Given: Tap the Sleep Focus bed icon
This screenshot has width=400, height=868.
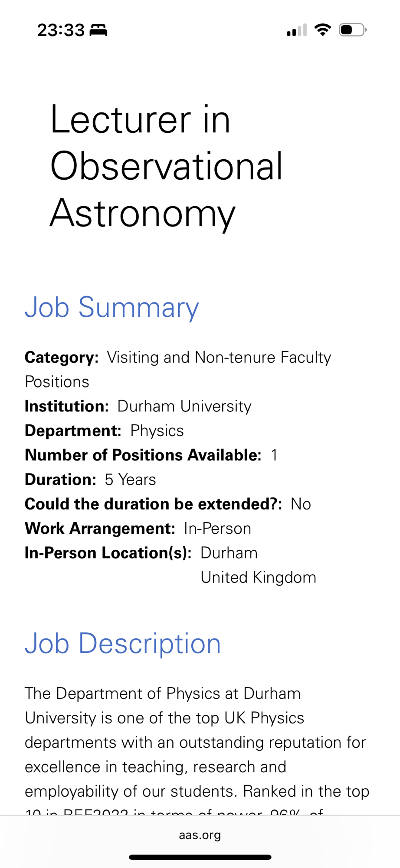Looking at the screenshot, I should point(98,30).
